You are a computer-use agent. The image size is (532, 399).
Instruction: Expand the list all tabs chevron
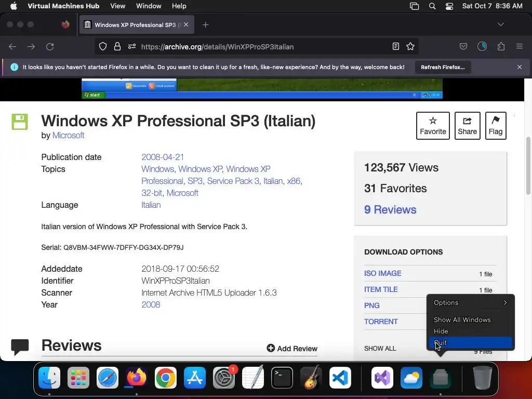pos(500,24)
